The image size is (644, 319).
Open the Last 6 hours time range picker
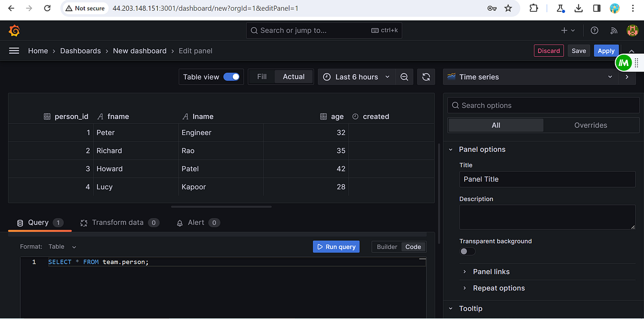coord(356,76)
